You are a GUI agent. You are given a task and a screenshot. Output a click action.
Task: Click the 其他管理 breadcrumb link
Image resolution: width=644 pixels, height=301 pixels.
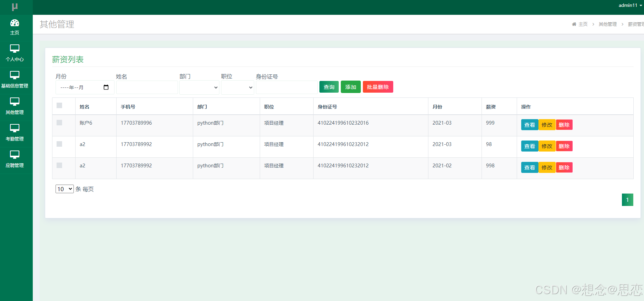[x=608, y=24]
